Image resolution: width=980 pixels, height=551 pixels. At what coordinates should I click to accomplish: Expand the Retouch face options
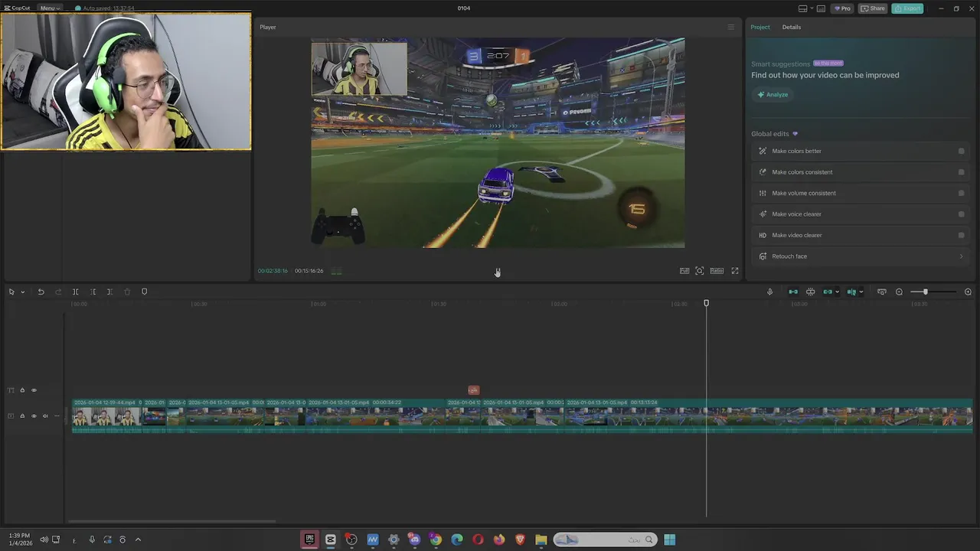click(x=962, y=256)
